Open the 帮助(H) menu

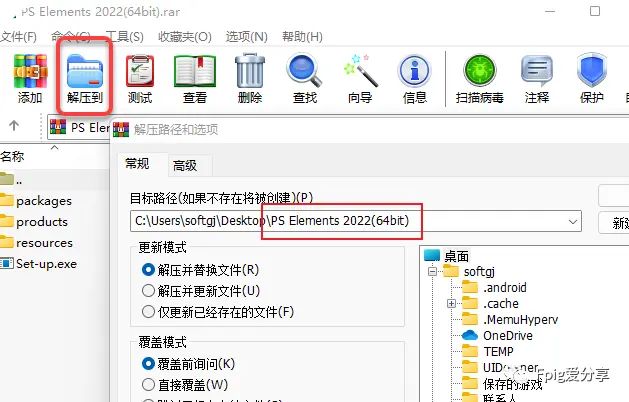point(302,37)
